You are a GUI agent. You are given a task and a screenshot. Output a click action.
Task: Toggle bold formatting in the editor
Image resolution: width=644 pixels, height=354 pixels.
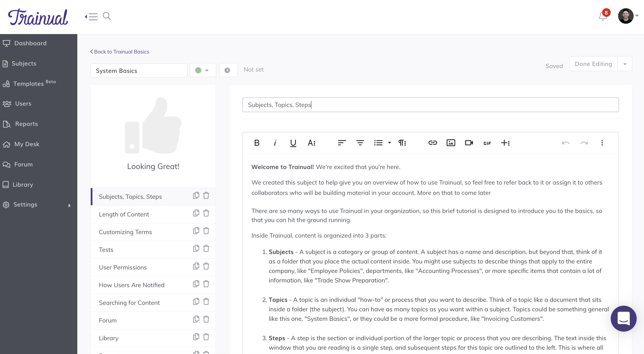click(x=257, y=143)
